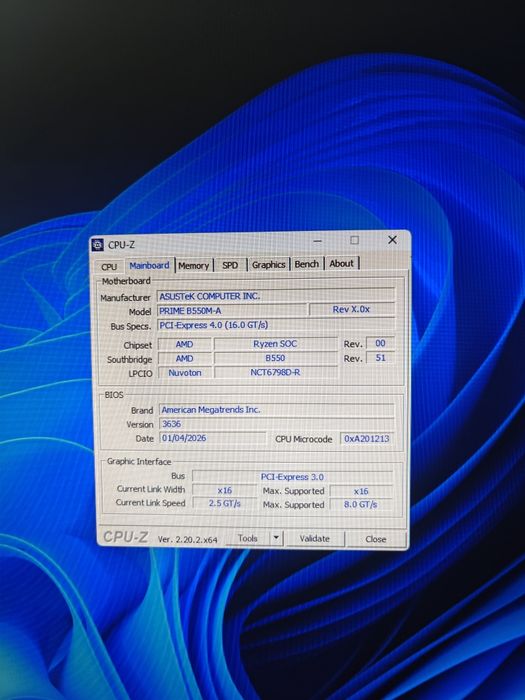Click the Current Link Width x16 value

tap(225, 490)
